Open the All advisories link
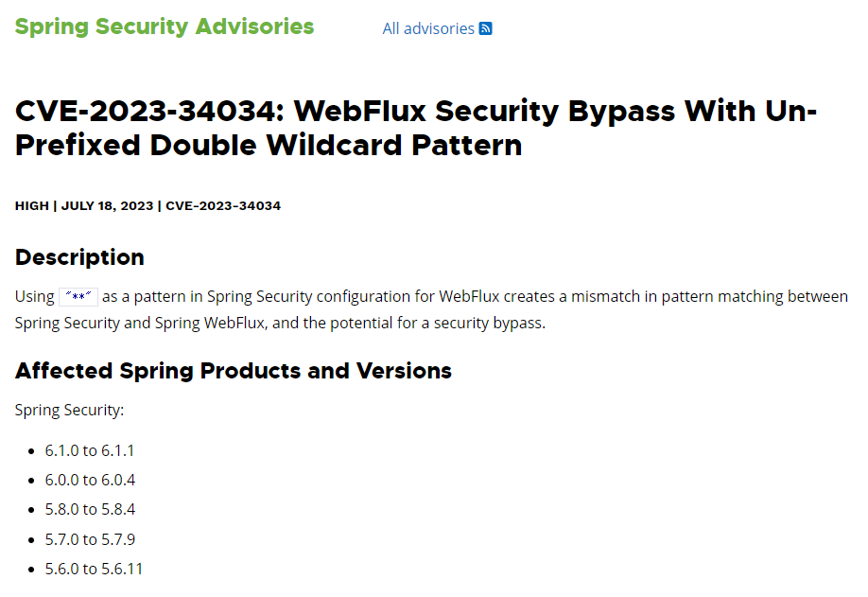 (428, 28)
